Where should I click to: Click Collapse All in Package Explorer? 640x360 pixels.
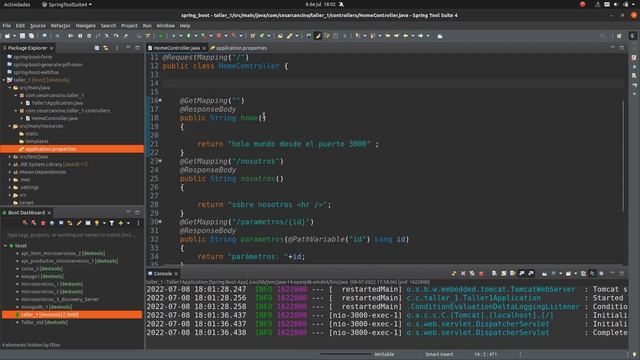click(x=97, y=48)
